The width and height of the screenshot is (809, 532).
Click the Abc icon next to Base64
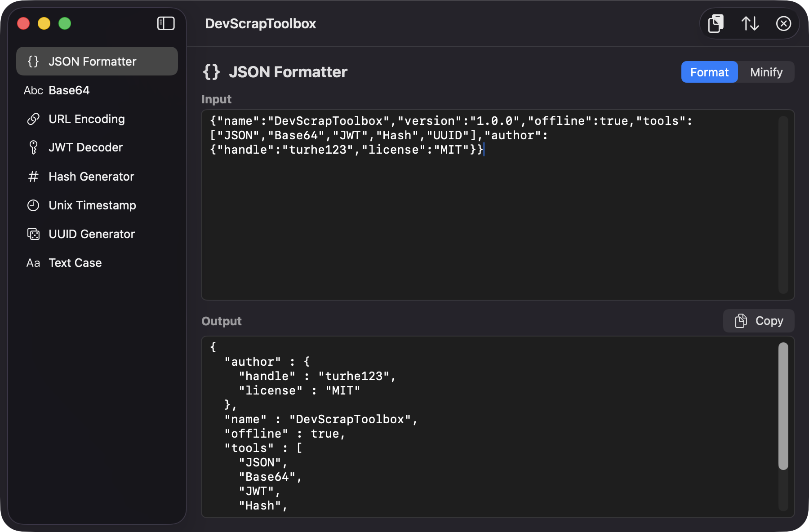pos(33,90)
